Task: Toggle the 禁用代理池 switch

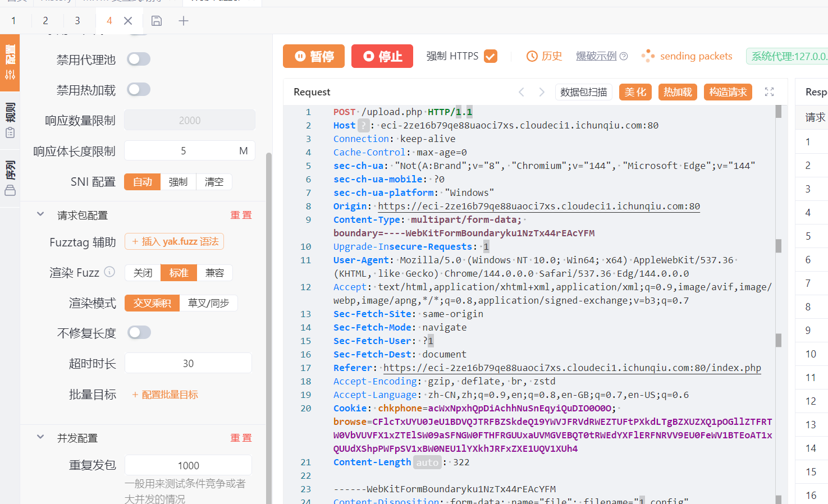Action: click(x=139, y=59)
